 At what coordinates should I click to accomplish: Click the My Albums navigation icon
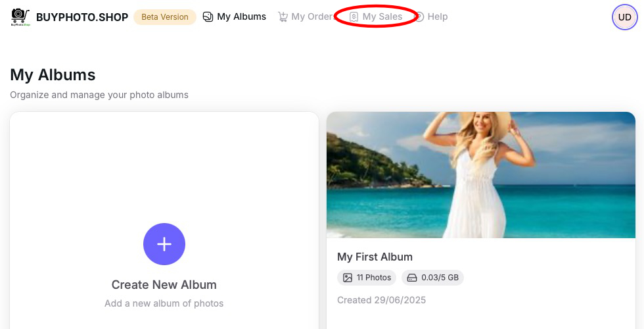(208, 17)
